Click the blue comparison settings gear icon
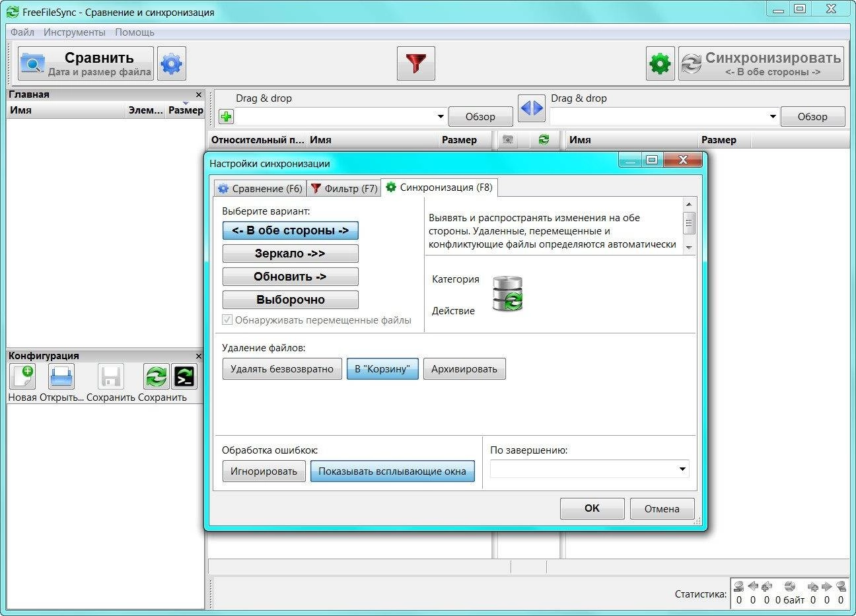Screen dimensions: 856x616 click(171, 63)
